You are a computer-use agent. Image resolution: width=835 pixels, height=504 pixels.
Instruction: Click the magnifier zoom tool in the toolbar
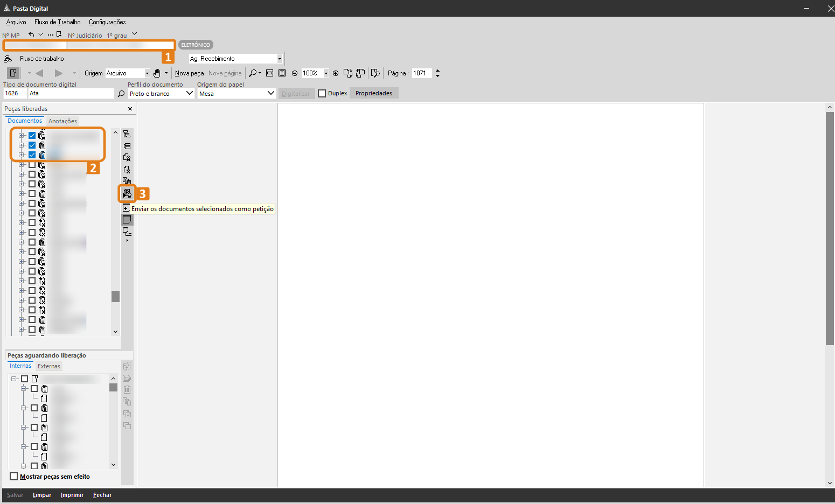click(x=252, y=73)
